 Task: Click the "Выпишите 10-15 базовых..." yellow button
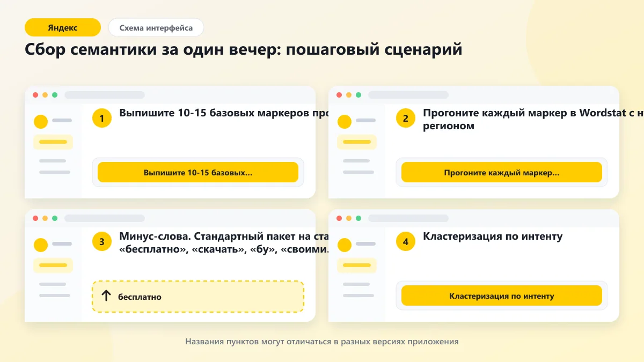pyautogui.click(x=198, y=173)
